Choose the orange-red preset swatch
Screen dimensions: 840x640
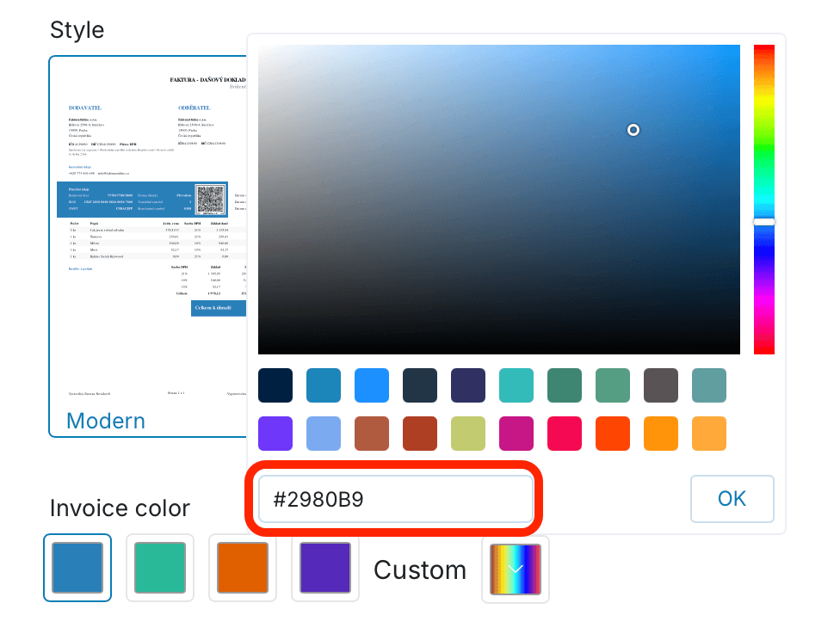coord(613,434)
